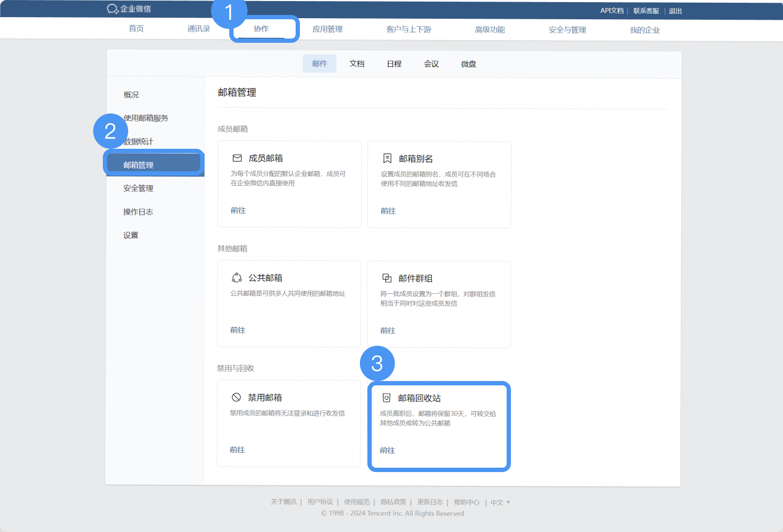Click 前往 under 公共邮箱
Screen dimensions: 783x532
(x=238, y=331)
